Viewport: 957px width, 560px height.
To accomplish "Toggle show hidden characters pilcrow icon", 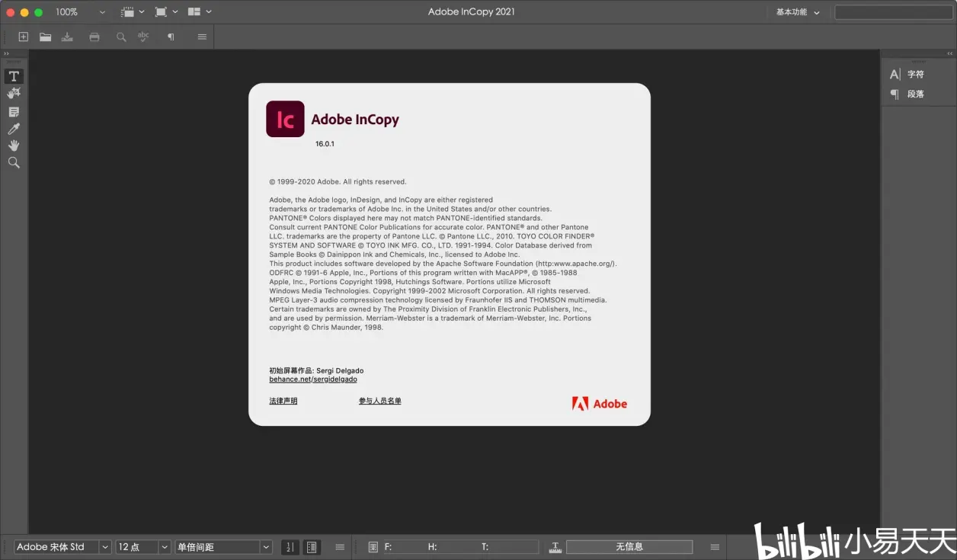I will tap(171, 37).
